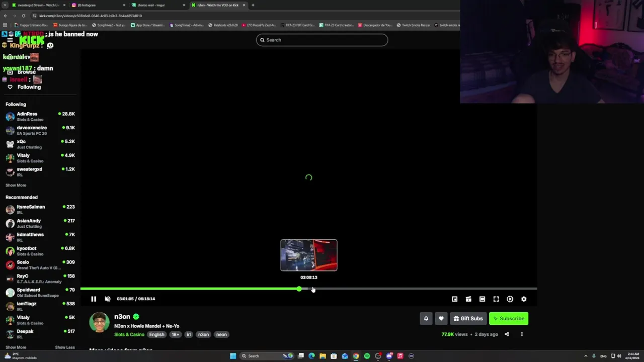The height and width of the screenshot is (362, 644).
Task: Open Microsoft Edge from the taskbar
Action: coord(311,356)
